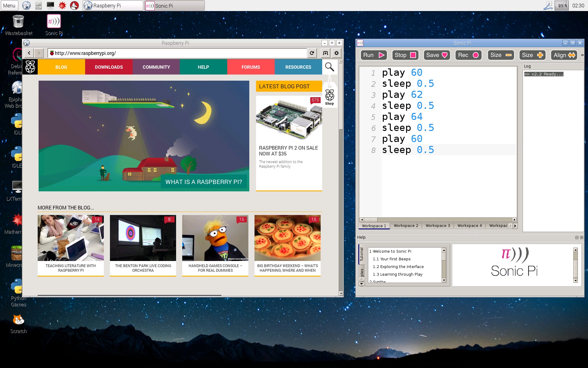Expand the "2 Synths" tutorial section
Image resolution: width=588 pixels, height=368 pixels.
[377, 281]
